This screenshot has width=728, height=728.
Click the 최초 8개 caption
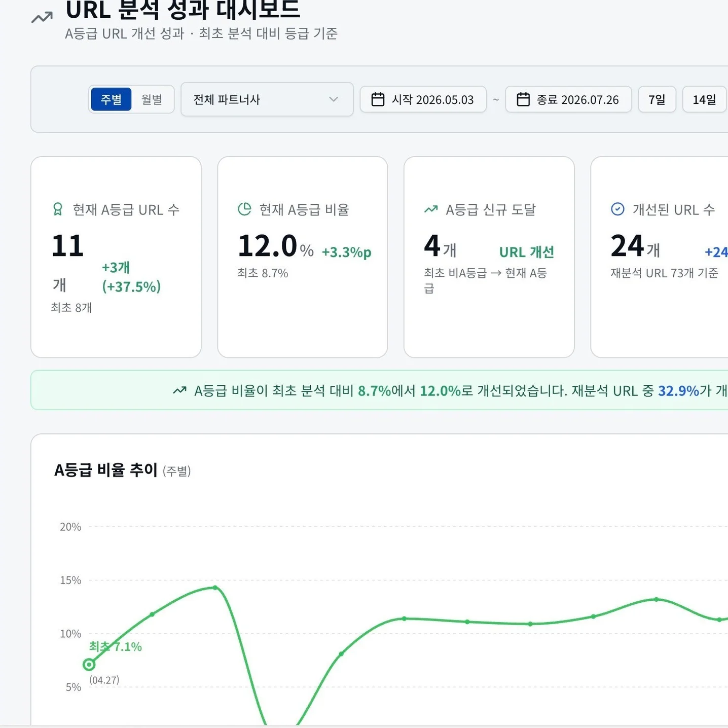pyautogui.click(x=71, y=307)
